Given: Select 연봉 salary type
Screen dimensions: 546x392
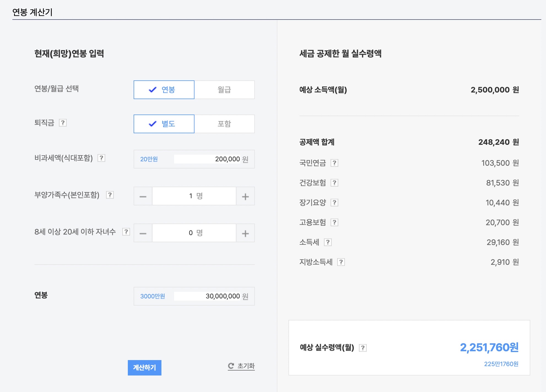Looking at the screenshot, I should 164,90.
